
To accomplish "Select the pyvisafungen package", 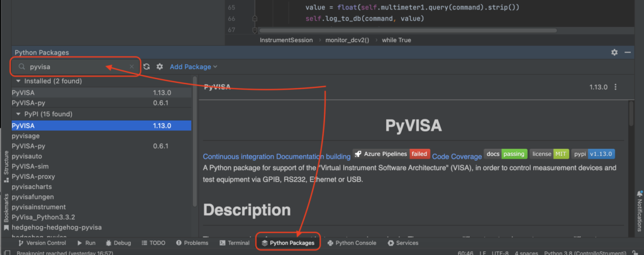I will point(101,197).
